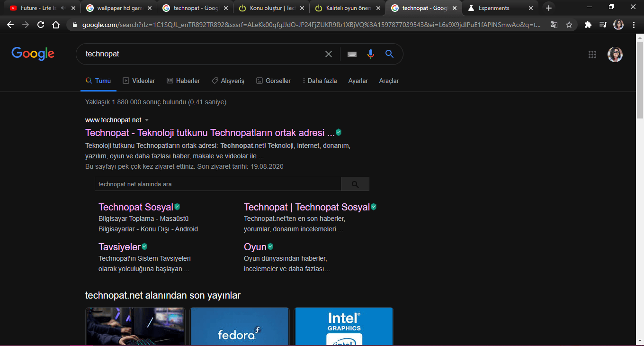Close the Konu oluştur tab
Screen dimensions: 644x346
(302, 8)
